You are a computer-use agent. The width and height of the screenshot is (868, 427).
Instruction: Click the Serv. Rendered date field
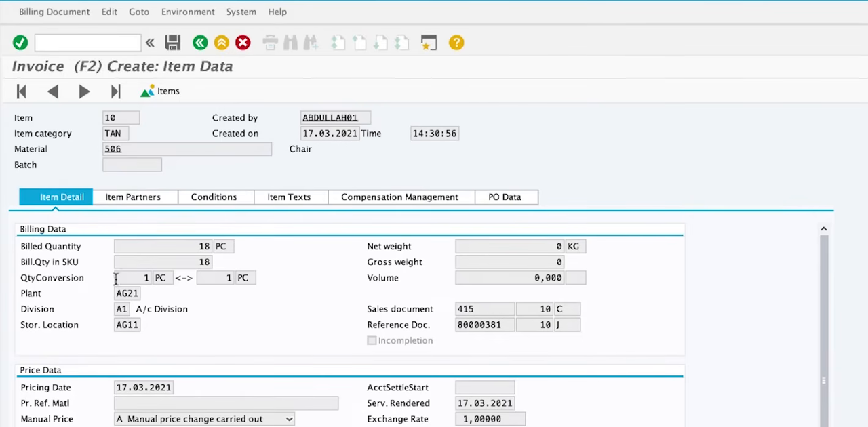(x=485, y=403)
